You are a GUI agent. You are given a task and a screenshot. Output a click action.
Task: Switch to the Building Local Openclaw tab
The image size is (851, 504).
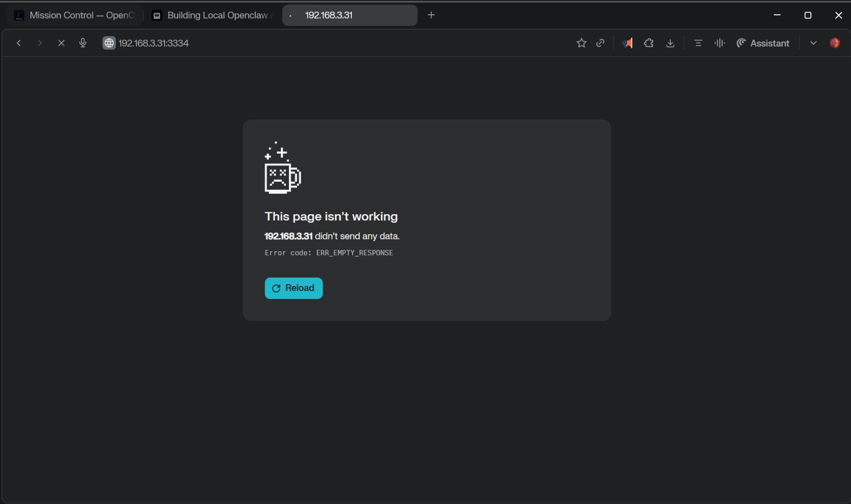(212, 15)
